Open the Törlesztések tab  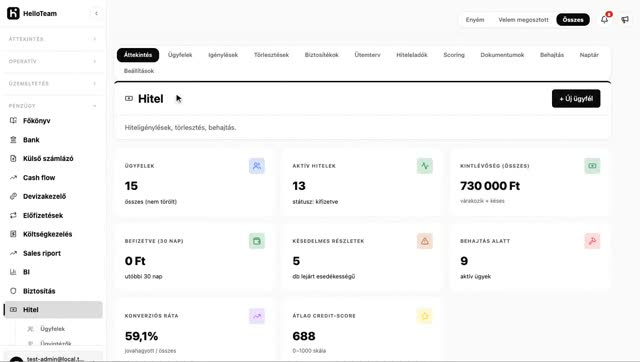coord(271,55)
